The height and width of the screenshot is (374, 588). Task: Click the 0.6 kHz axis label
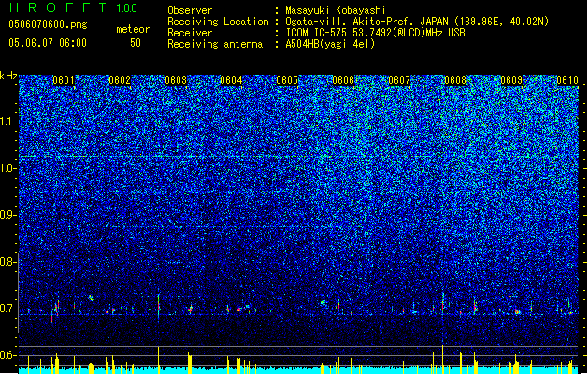tap(8, 355)
